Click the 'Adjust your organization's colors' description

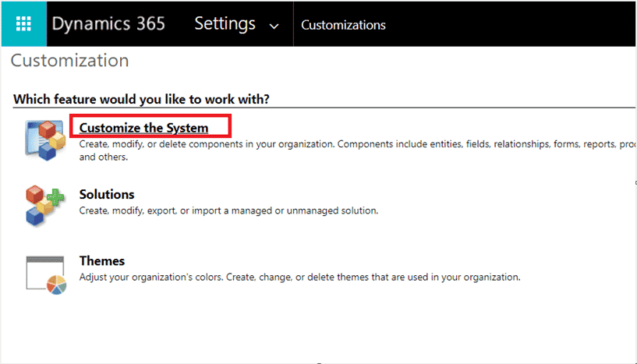[x=300, y=277]
